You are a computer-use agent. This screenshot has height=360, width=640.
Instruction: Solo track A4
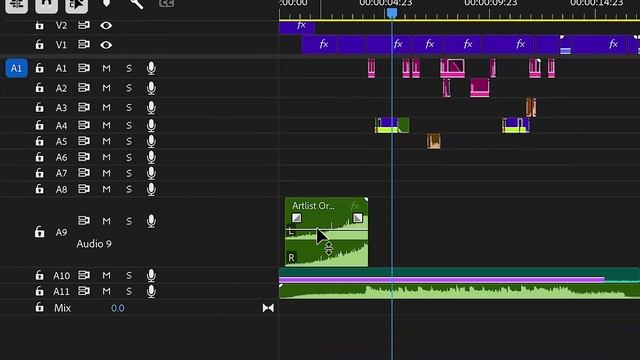point(129,125)
